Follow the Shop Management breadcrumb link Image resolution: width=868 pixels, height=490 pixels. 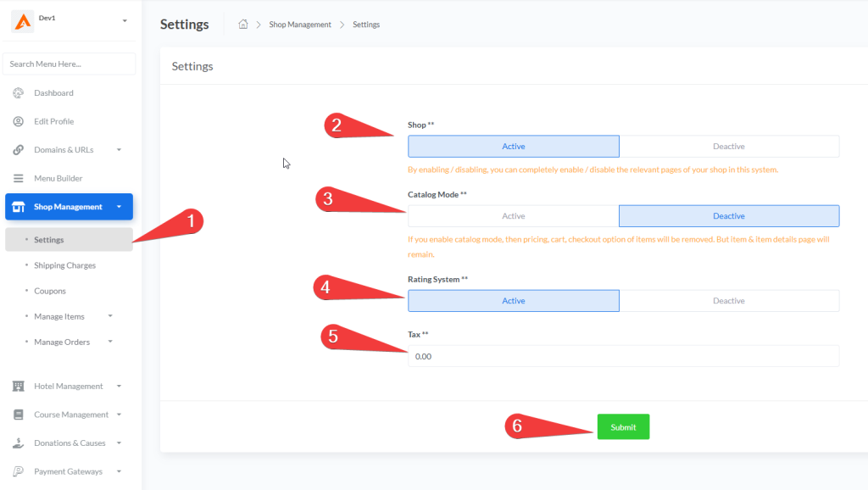(x=300, y=25)
